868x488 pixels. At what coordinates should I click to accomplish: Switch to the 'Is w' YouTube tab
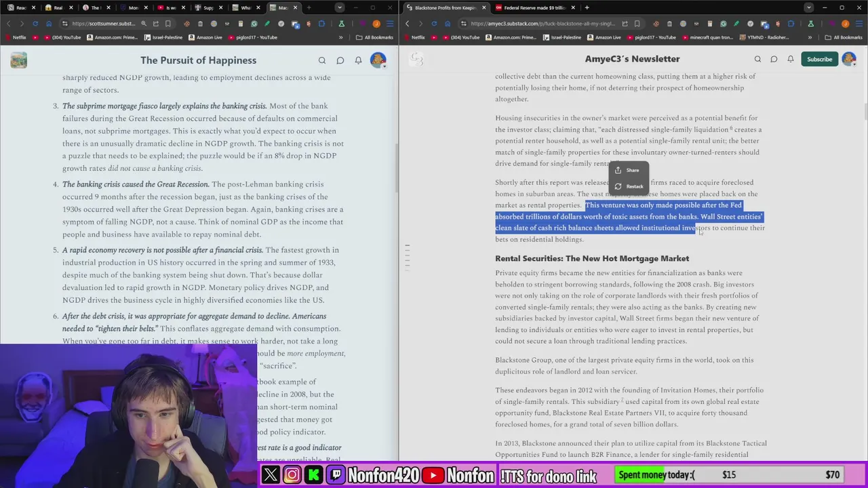171,7
